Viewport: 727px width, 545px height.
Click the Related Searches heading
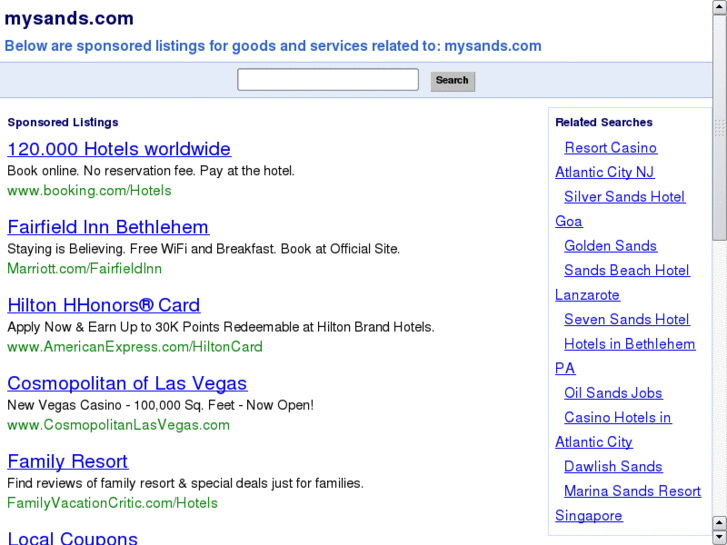tap(604, 122)
